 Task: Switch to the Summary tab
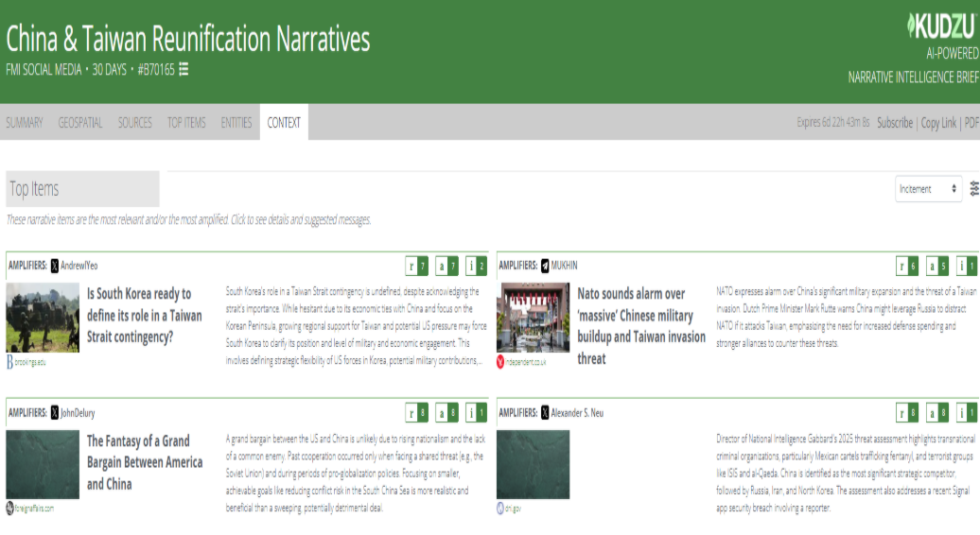coord(25,123)
